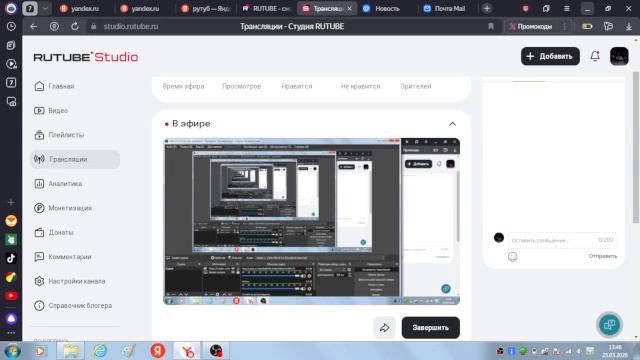Open YouTube in the browser sidebar
Screen dimensions: 640x360
[x=11, y=296]
